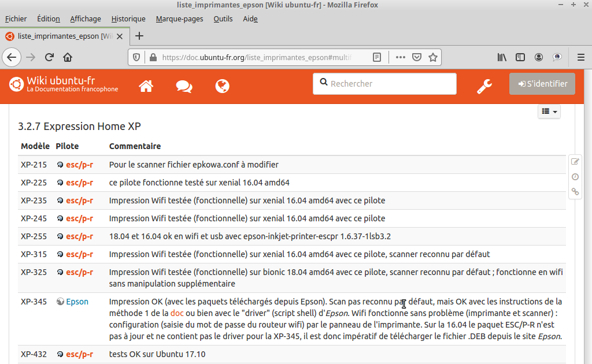This screenshot has height=364, width=592.
Task: Open esc/p-r driver link for XP-235
Action: [x=79, y=200]
